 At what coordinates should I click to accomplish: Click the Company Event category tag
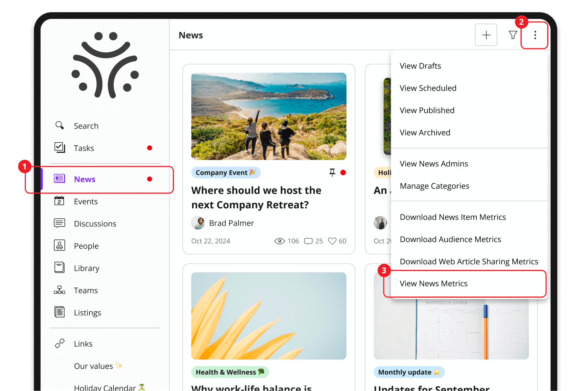226,172
